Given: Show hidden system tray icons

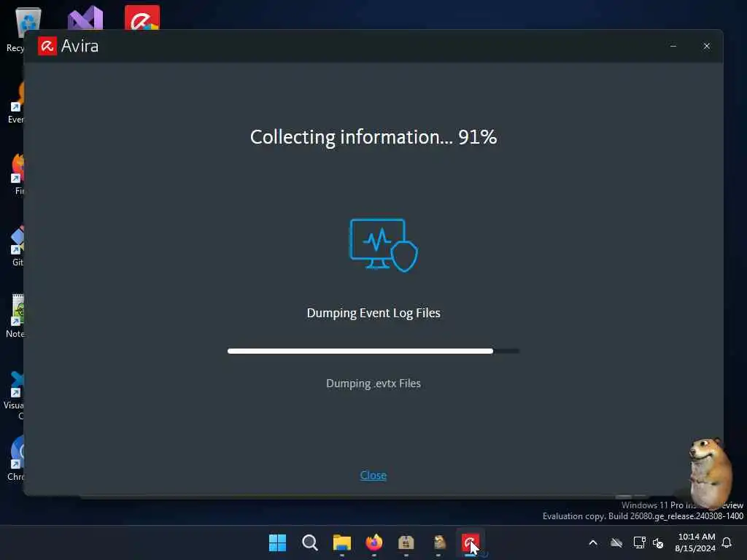Looking at the screenshot, I should pos(593,542).
